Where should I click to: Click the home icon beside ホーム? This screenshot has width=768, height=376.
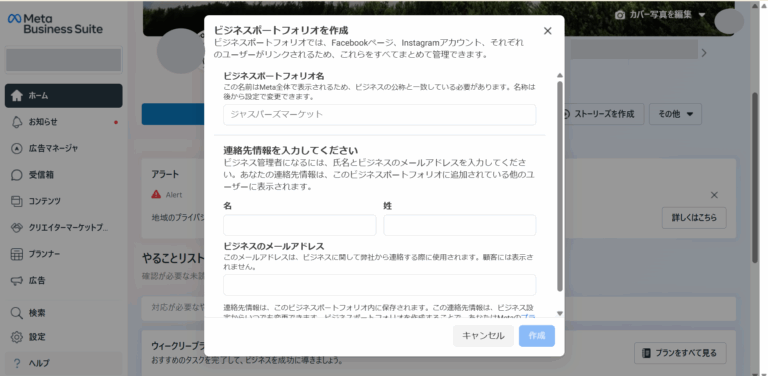[x=17, y=95]
